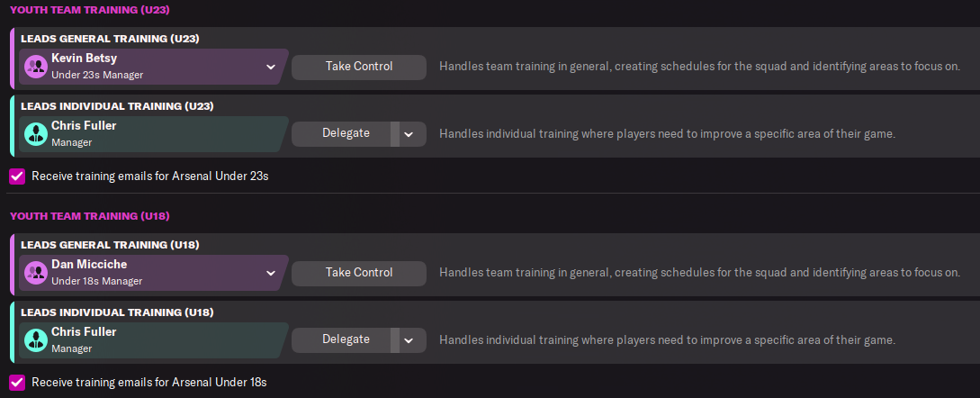Screen dimensions: 980x398
Task: Click Kevin Betsy's staff avatar icon
Action: tap(36, 67)
